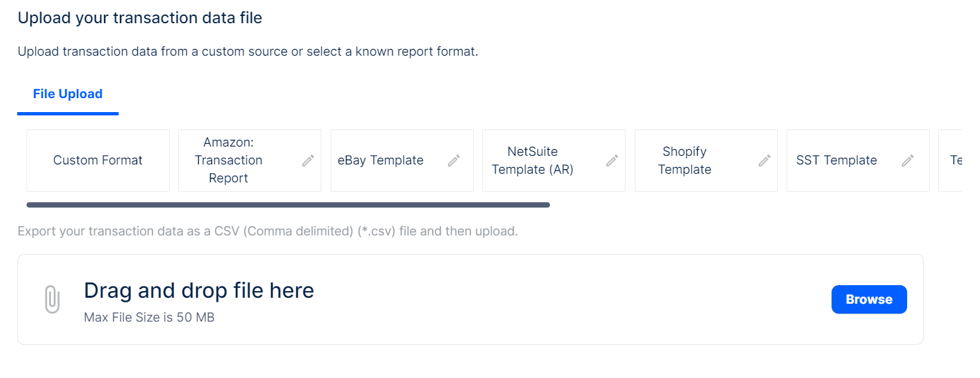Click the template list horizontal scrollbar thumb
This screenshot has width=980, height=378.
coord(288,205)
